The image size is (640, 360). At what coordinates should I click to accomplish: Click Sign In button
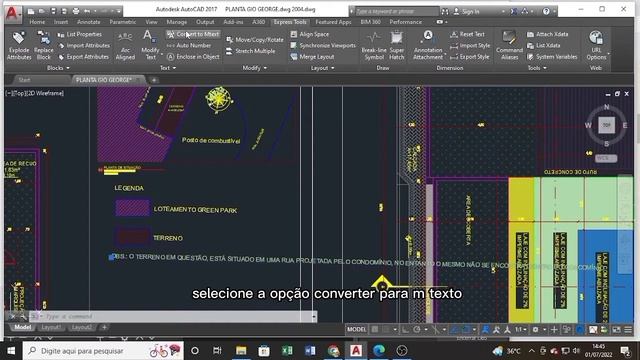point(467,12)
